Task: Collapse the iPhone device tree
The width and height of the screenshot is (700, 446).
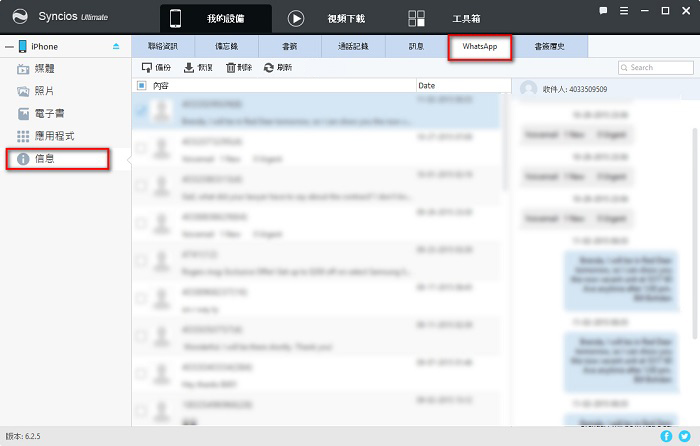Action: [9, 46]
